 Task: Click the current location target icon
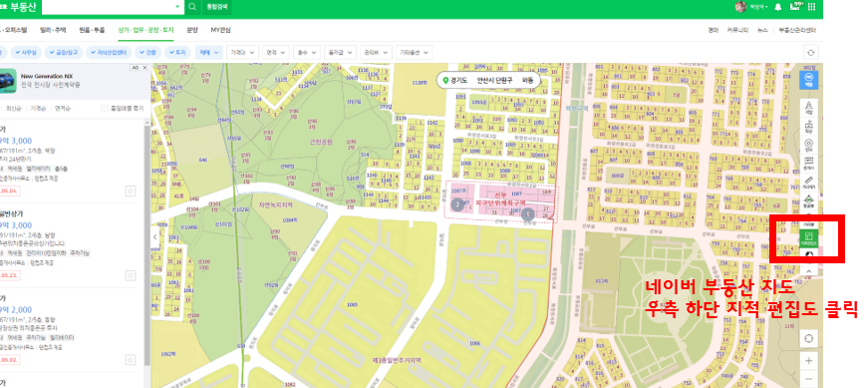[x=809, y=338]
